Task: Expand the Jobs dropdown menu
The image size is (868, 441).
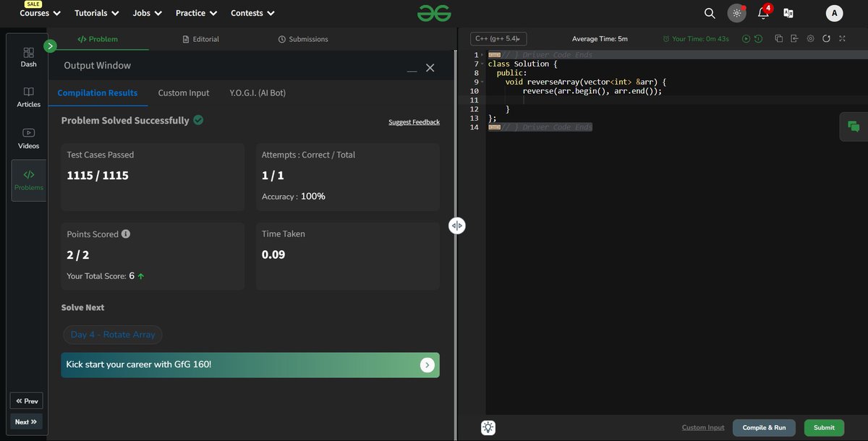Action: click(148, 13)
